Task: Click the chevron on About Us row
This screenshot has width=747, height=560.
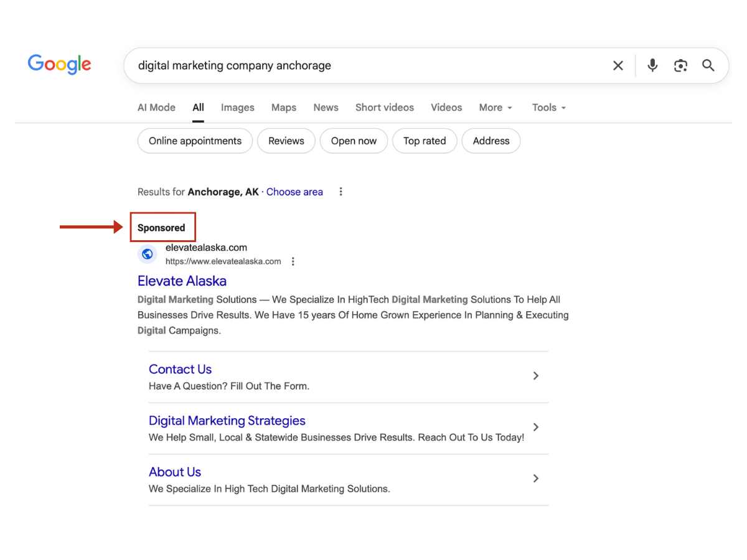Action: point(536,478)
